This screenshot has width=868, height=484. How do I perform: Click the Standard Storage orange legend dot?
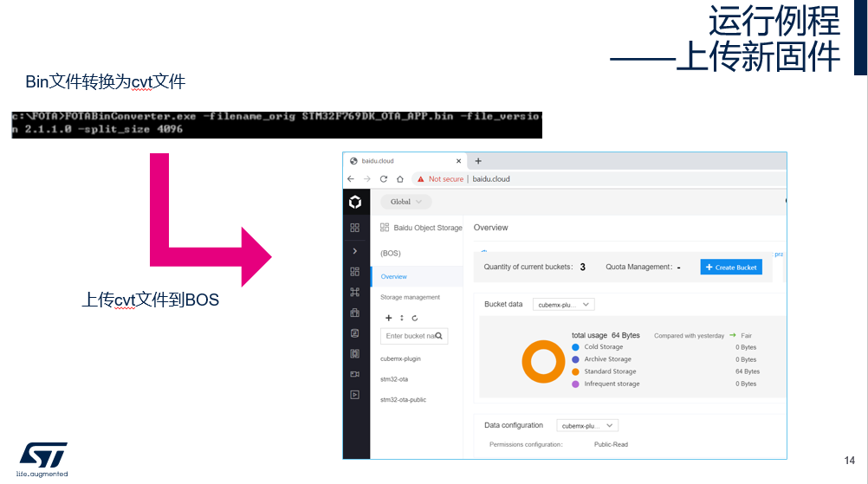[576, 371]
